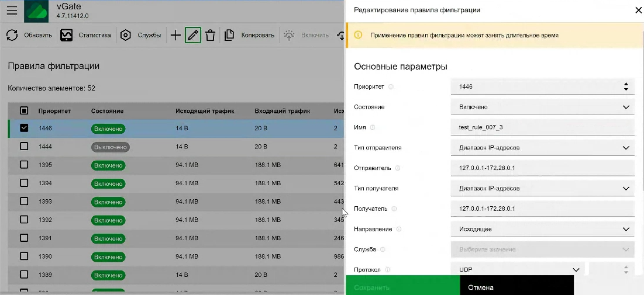
Task: Click Выключено status badge of rule 1444
Action: point(111,147)
